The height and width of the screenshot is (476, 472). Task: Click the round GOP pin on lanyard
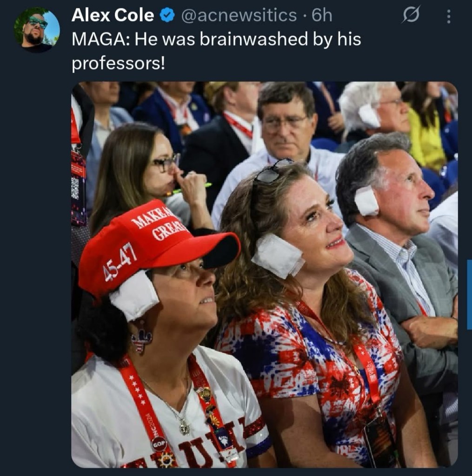click(x=159, y=443)
